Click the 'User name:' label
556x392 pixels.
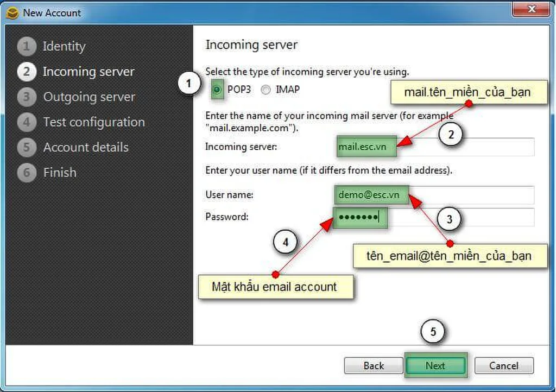[x=230, y=195]
